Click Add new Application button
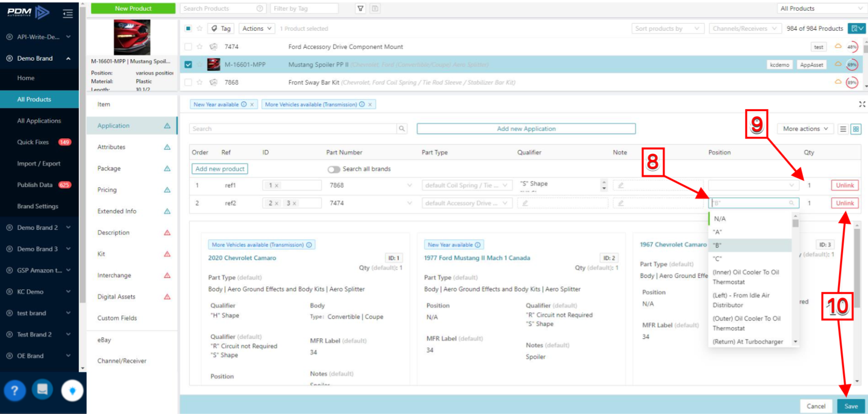868x414 pixels. click(x=526, y=129)
